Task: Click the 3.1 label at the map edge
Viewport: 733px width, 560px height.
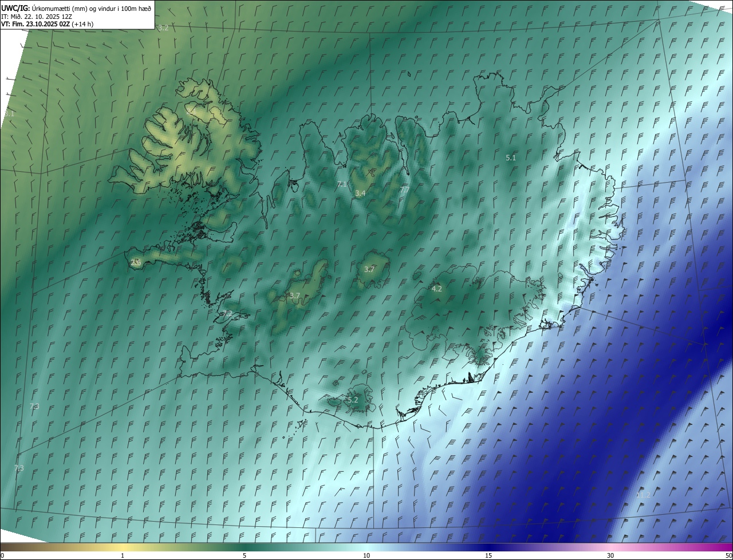Action: pyautogui.click(x=9, y=114)
